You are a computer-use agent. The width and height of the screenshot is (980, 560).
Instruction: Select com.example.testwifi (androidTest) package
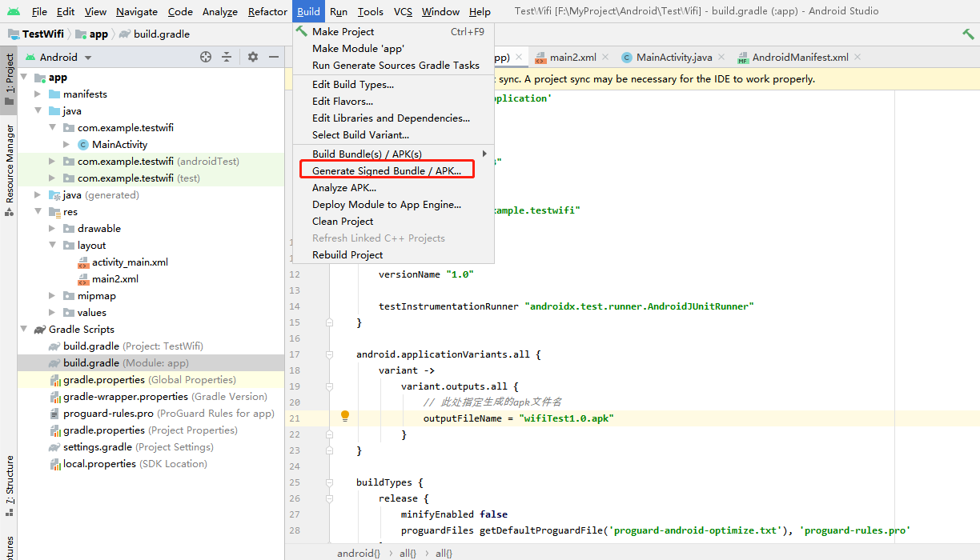(x=151, y=162)
